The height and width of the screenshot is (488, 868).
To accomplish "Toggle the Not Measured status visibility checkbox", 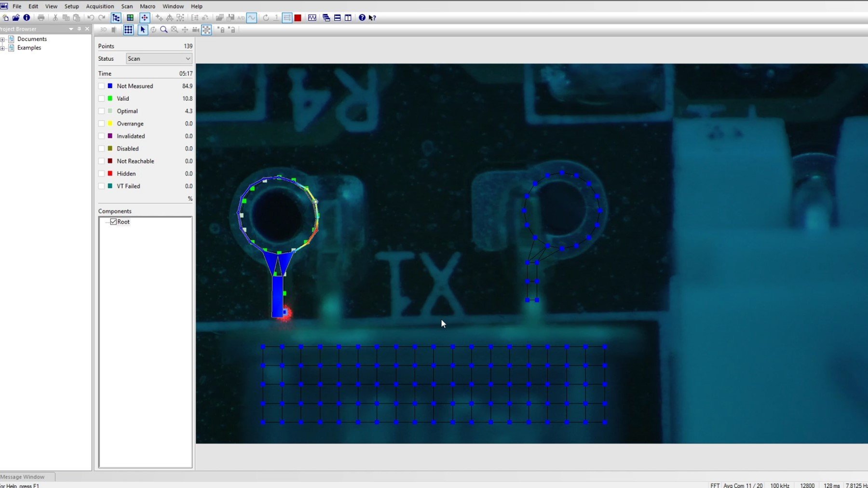I will pos(102,86).
